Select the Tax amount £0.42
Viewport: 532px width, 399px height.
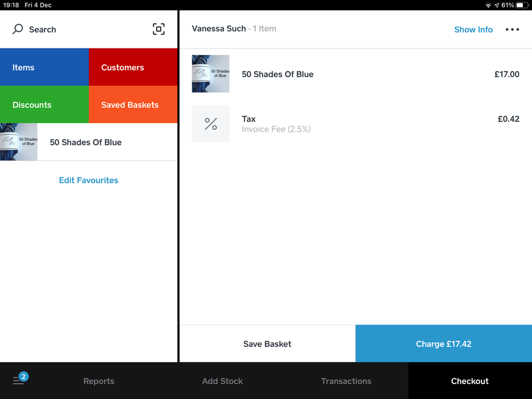pyautogui.click(x=509, y=119)
